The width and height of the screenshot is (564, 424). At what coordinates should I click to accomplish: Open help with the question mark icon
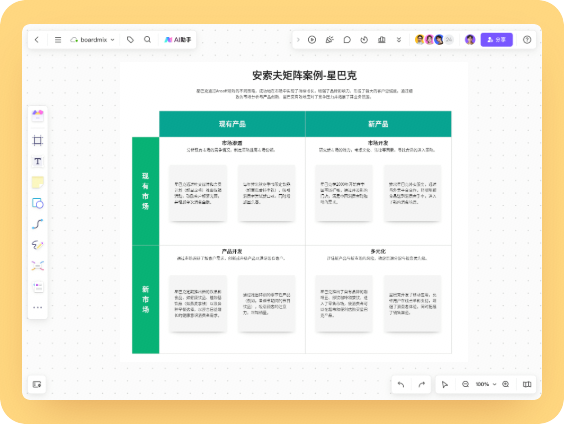pyautogui.click(x=527, y=40)
